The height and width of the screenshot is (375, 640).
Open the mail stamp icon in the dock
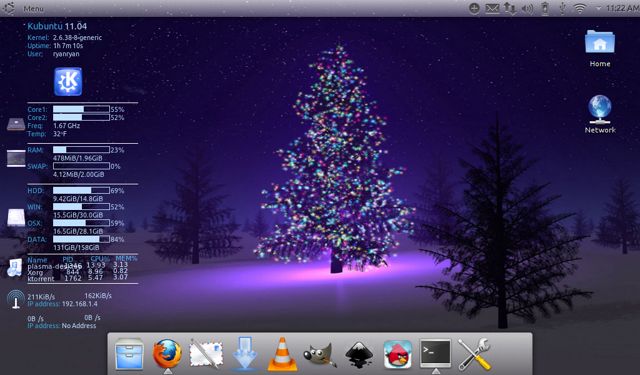206,354
